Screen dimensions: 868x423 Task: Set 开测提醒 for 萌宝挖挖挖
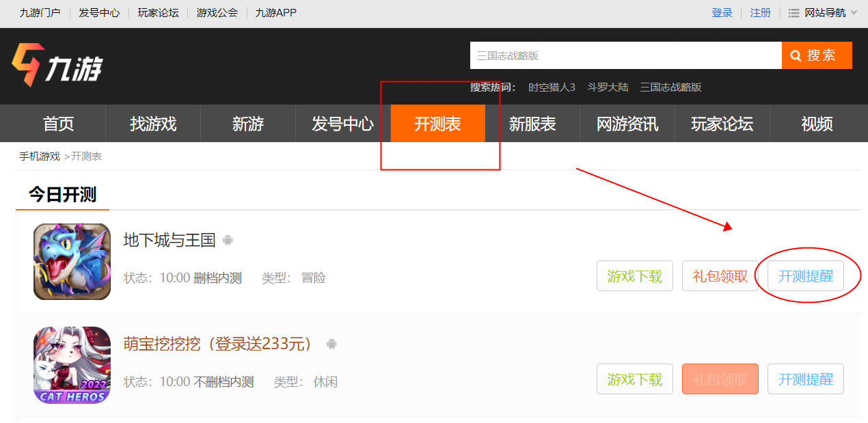click(x=805, y=379)
